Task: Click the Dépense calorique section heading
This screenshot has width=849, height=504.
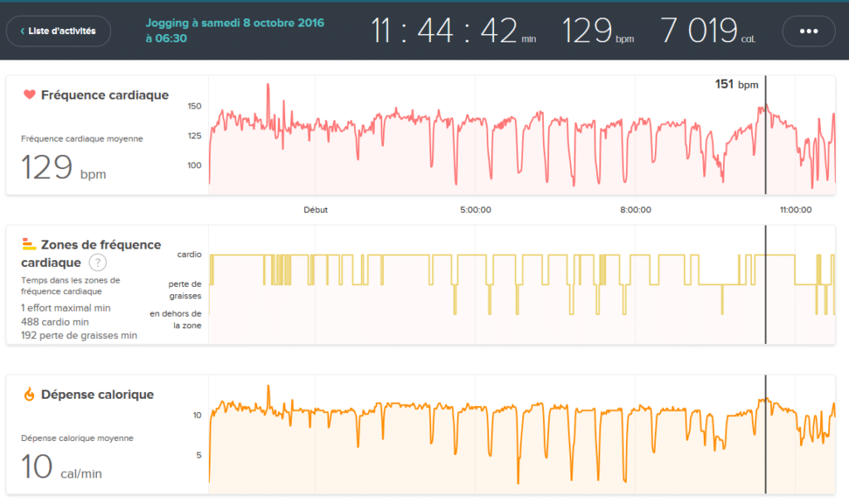Action: click(x=97, y=395)
